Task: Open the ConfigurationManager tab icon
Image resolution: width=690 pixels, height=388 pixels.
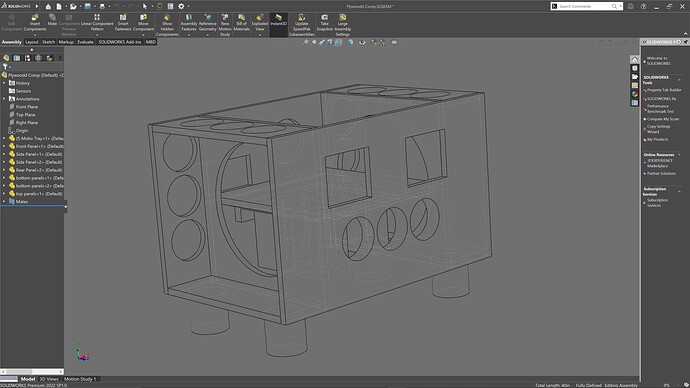Action: [27, 58]
